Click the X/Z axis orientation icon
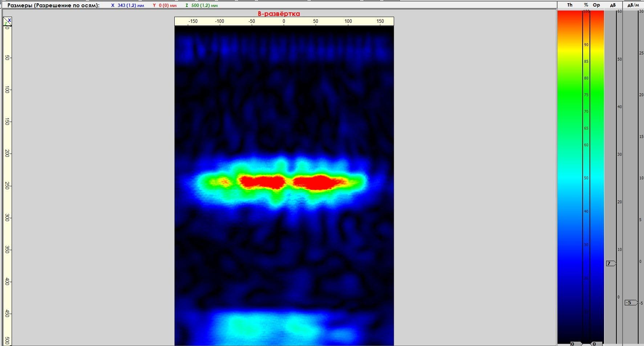The height and width of the screenshot is (346, 644). 8,21
